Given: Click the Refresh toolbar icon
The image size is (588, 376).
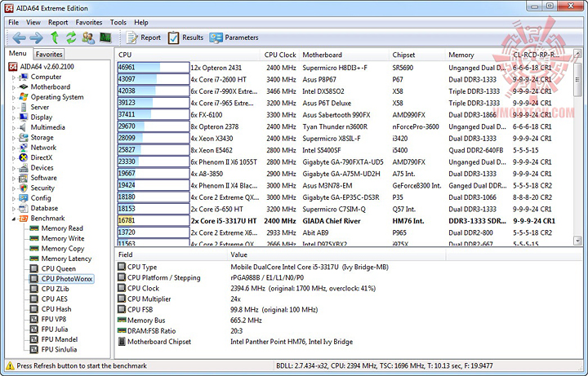Looking at the screenshot, I should [x=71, y=38].
